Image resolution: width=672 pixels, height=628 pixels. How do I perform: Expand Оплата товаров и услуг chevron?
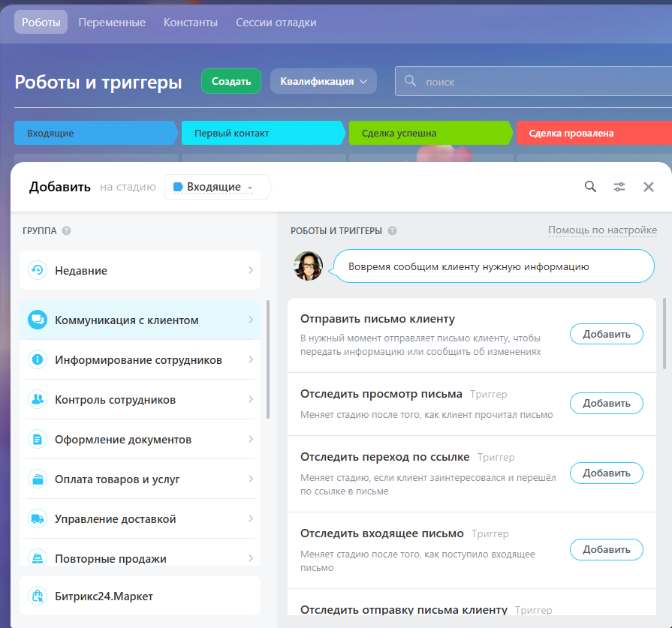click(251, 479)
